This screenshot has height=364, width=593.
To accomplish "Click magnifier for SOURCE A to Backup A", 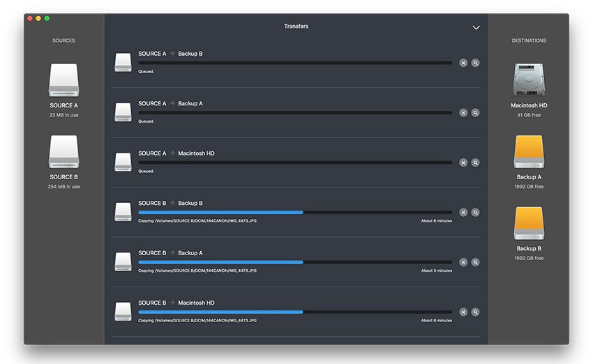I will point(475,113).
